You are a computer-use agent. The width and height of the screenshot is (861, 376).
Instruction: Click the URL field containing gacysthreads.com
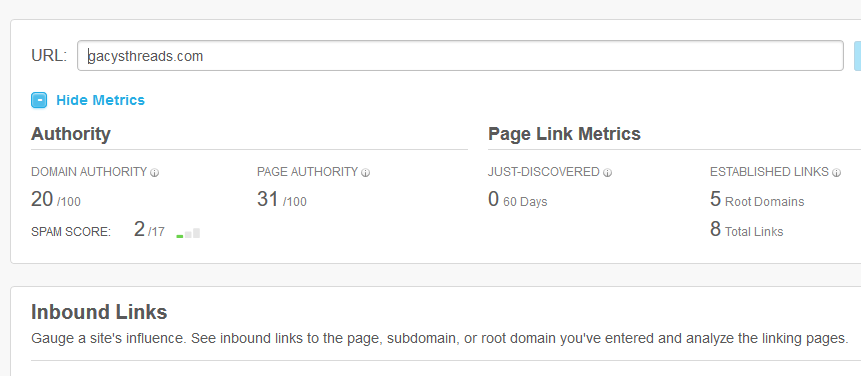tap(460, 55)
